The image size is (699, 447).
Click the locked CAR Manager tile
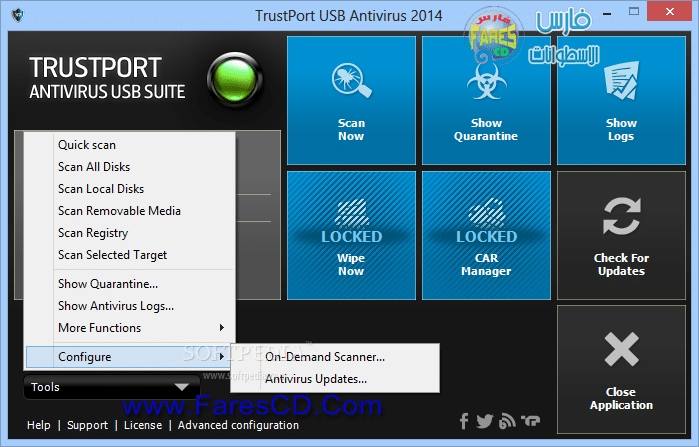[x=486, y=235]
